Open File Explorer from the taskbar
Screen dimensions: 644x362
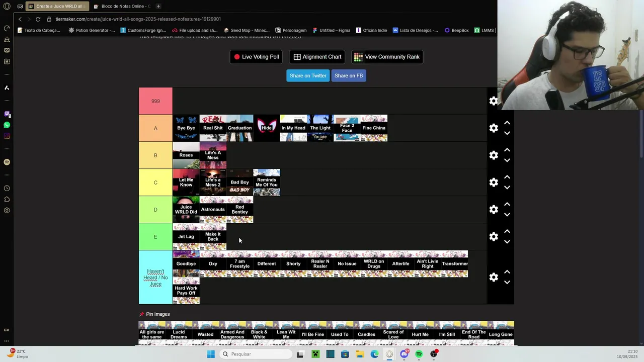[x=360, y=354]
